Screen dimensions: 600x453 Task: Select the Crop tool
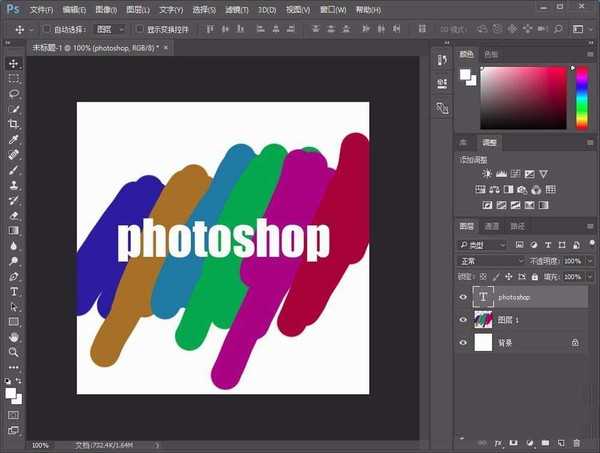click(14, 124)
